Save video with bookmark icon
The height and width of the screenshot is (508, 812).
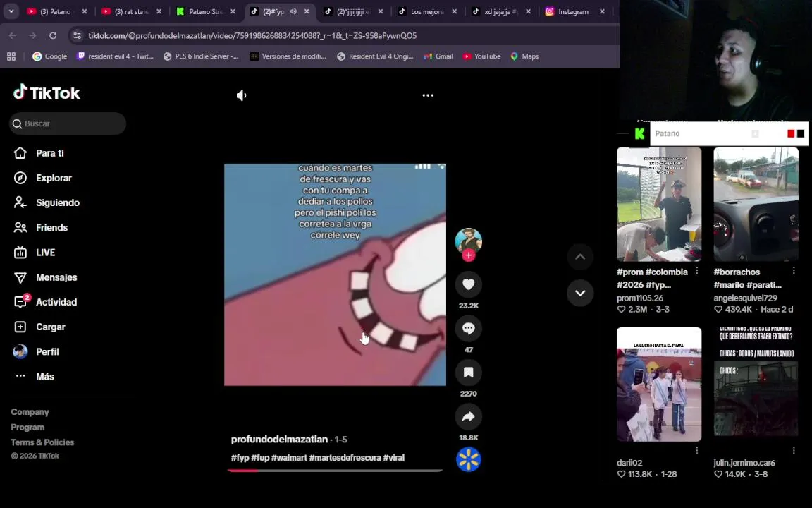(x=468, y=373)
